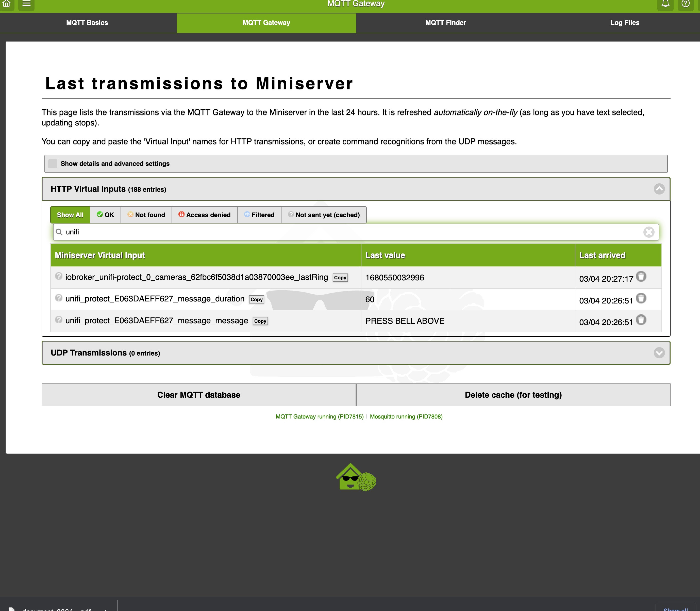Click the LoxBerry house logo in footer

click(355, 477)
